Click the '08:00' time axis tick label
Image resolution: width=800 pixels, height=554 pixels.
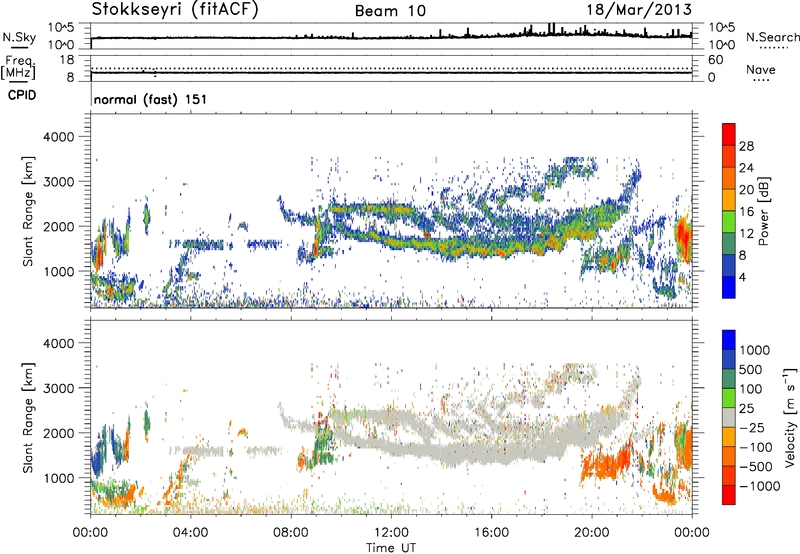coord(291,533)
